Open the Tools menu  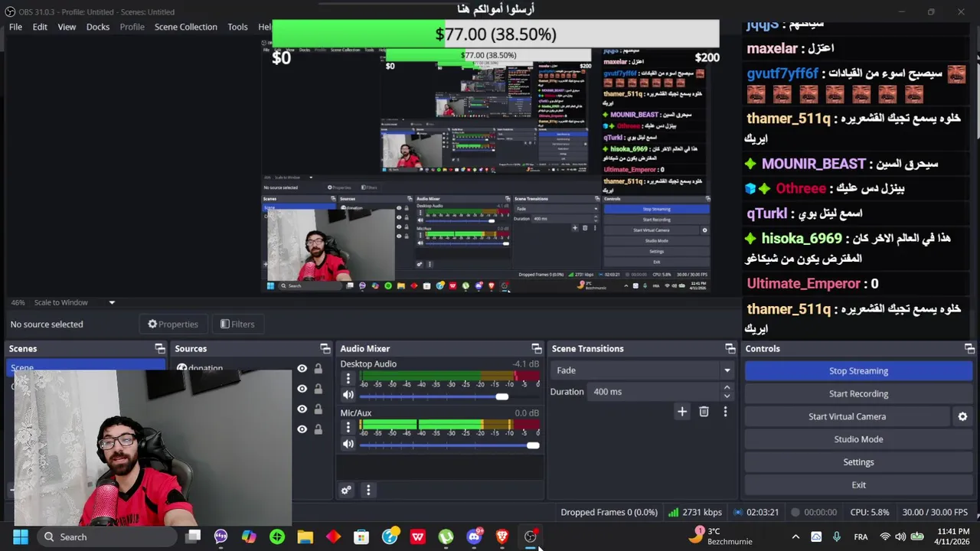pyautogui.click(x=237, y=27)
